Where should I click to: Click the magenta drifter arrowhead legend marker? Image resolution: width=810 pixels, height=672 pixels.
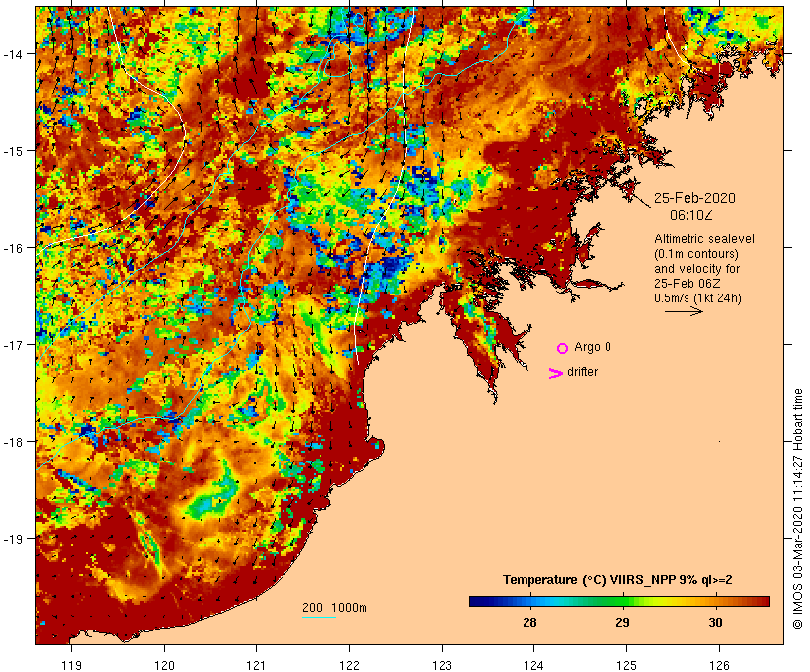coord(556,374)
